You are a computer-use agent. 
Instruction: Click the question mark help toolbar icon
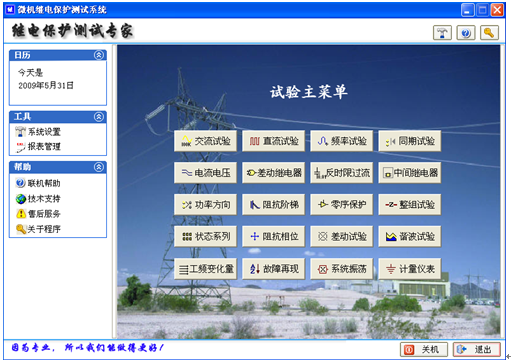point(466,33)
